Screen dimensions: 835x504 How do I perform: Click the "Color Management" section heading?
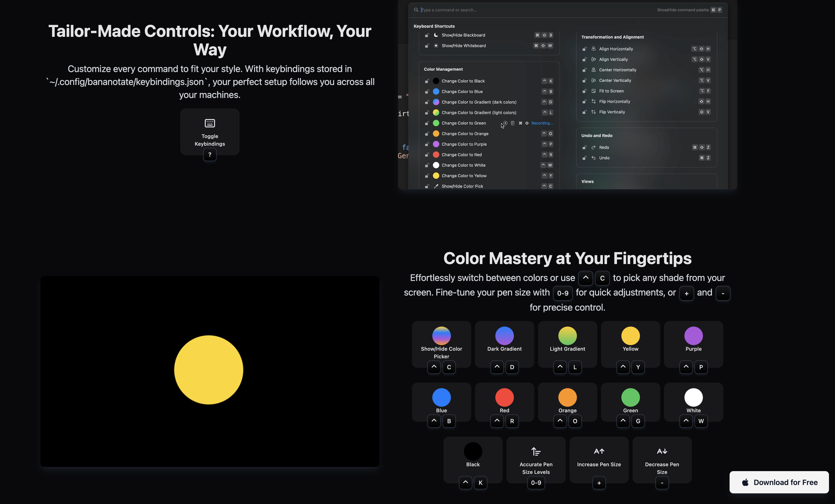click(443, 69)
